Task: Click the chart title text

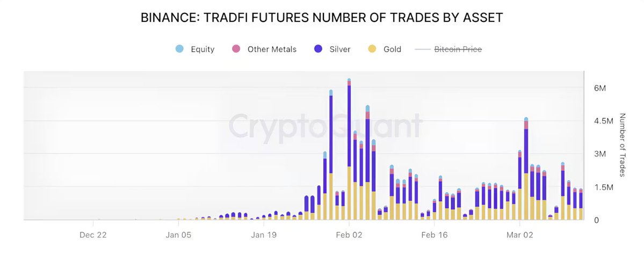Action: coord(322,18)
